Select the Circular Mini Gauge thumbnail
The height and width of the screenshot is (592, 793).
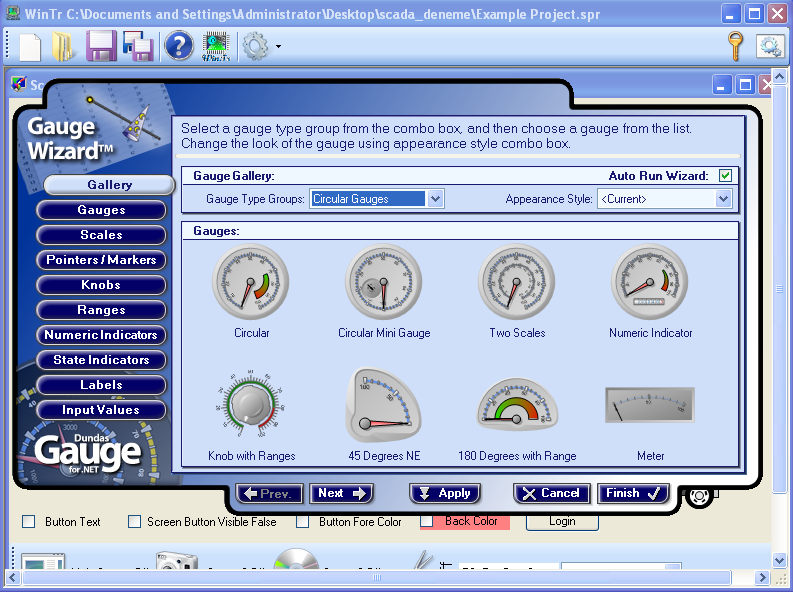pos(383,282)
